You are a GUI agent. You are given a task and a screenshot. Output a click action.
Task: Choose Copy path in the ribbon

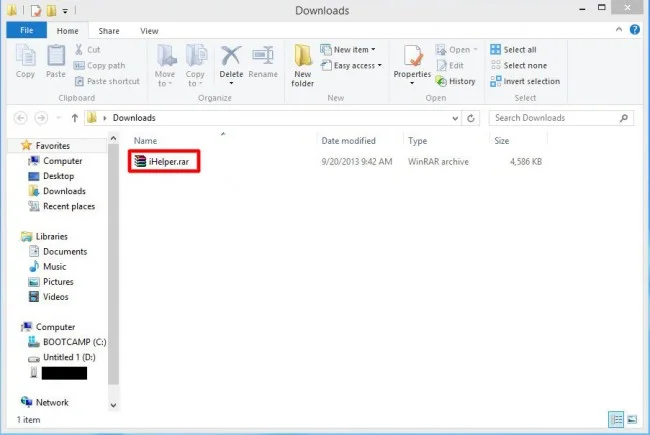(x=99, y=66)
